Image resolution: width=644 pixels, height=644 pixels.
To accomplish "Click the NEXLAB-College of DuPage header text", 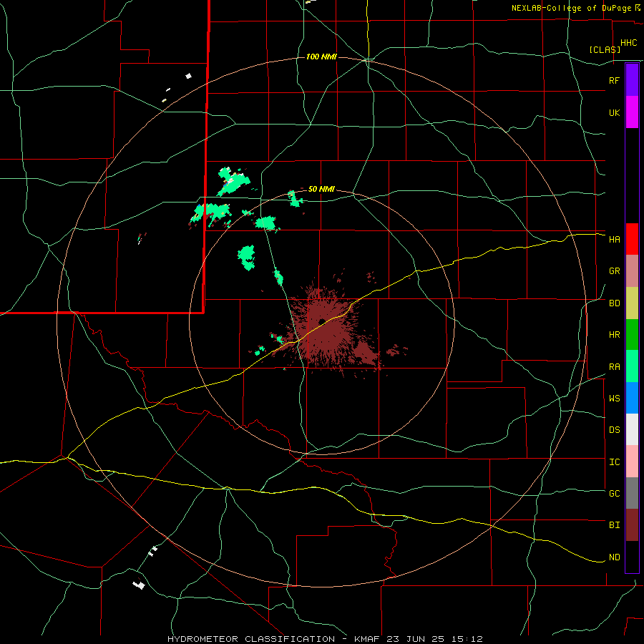I will (571, 8).
